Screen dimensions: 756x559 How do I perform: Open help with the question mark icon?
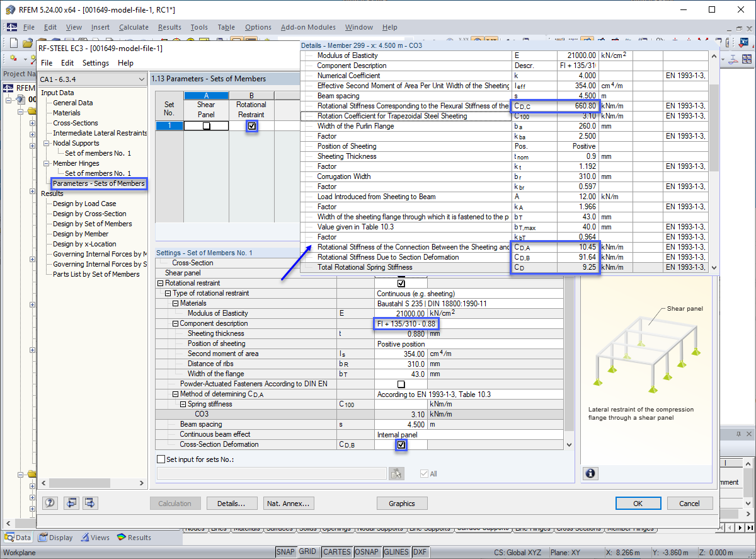50,503
